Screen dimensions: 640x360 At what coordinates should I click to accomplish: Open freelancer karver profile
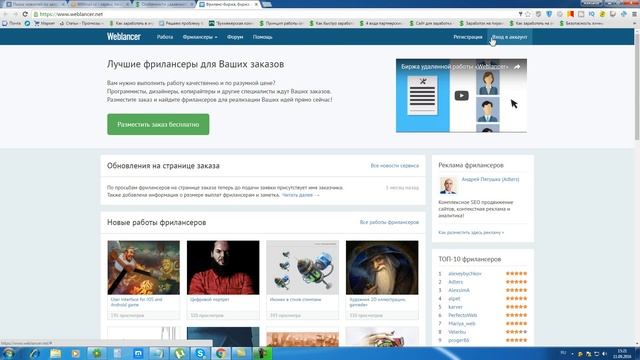[455, 307]
